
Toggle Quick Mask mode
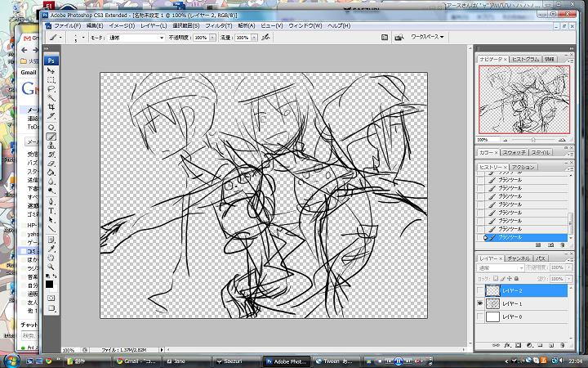point(51,298)
